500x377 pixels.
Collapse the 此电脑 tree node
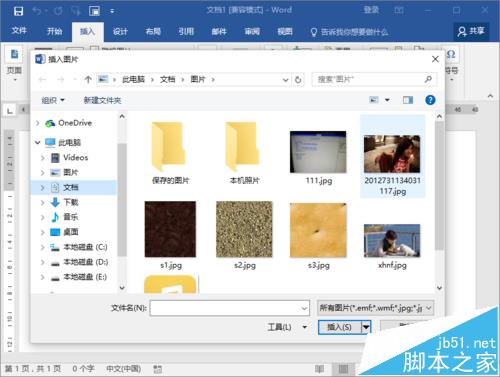(x=38, y=143)
